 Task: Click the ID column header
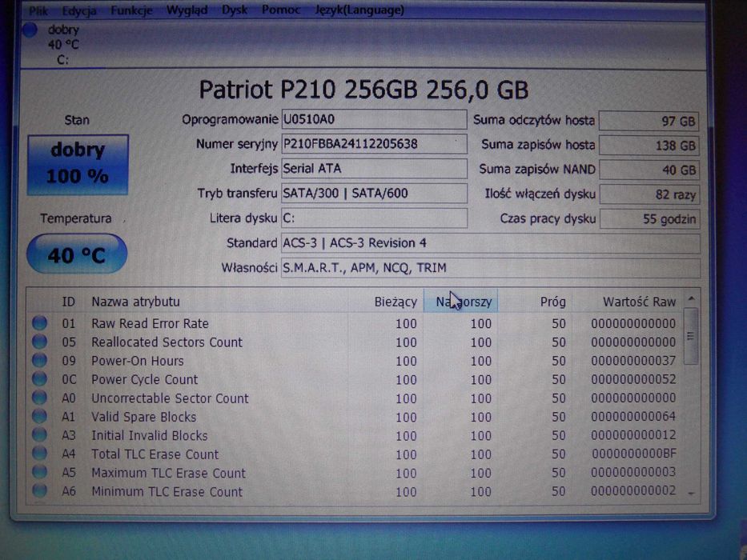[68, 302]
